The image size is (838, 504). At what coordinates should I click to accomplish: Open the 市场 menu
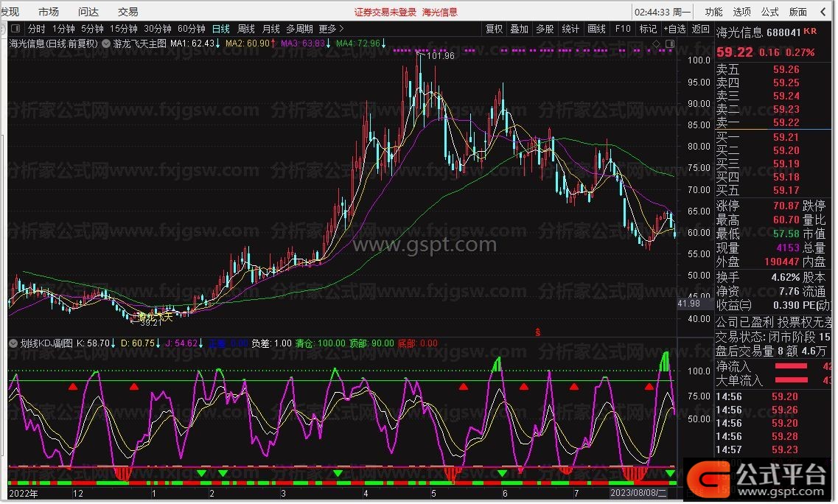pos(49,12)
